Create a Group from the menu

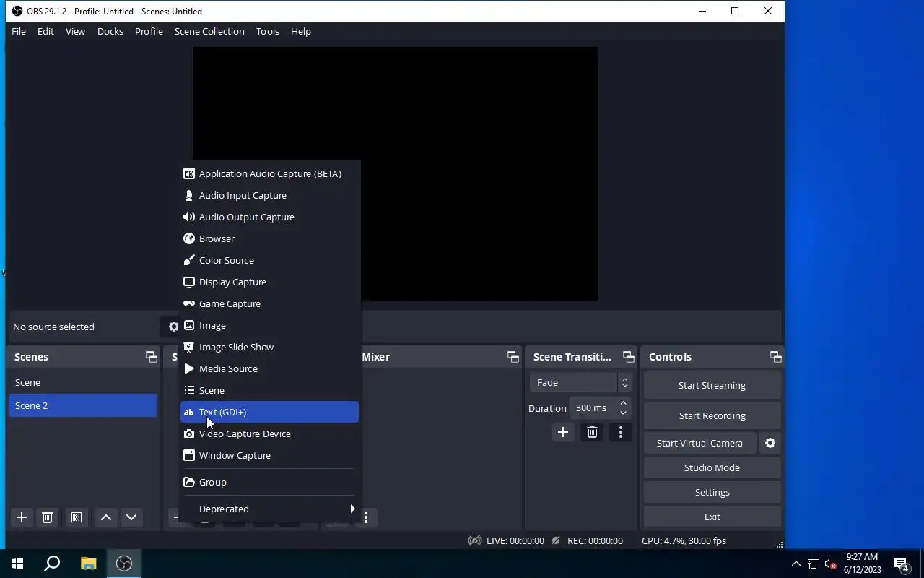[269, 482]
